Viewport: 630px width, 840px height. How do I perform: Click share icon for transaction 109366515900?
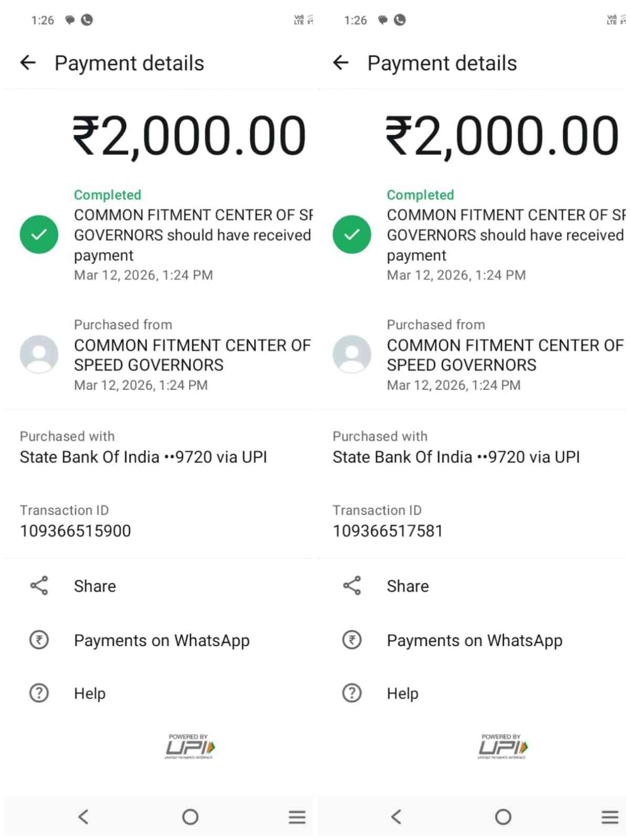click(39, 585)
